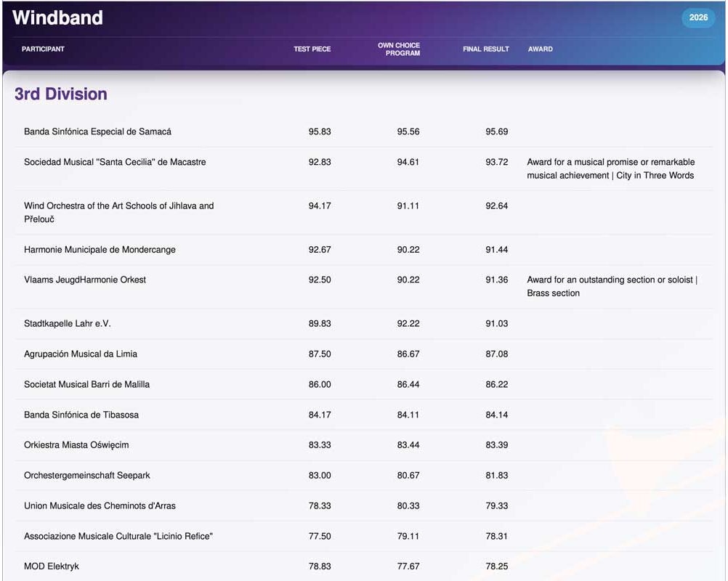Click the AWARD column header
This screenshot has height=581, width=728.
pyautogui.click(x=540, y=49)
